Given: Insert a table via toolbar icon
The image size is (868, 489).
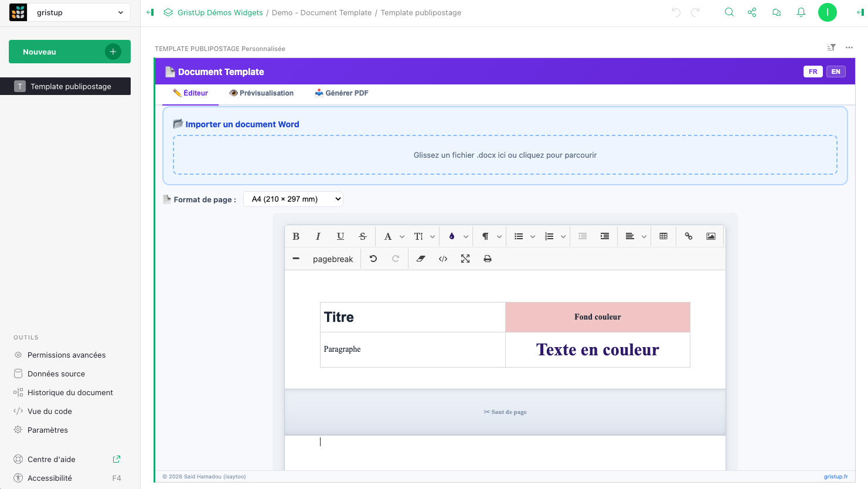Looking at the screenshot, I should click(663, 236).
